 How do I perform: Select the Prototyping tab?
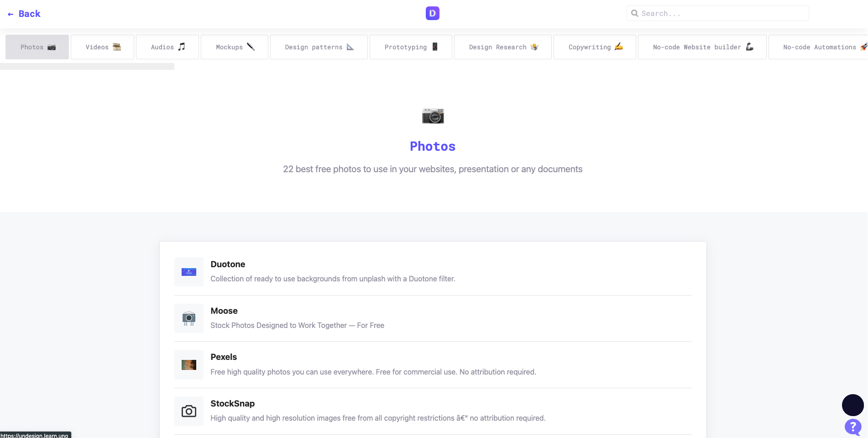pyautogui.click(x=411, y=47)
